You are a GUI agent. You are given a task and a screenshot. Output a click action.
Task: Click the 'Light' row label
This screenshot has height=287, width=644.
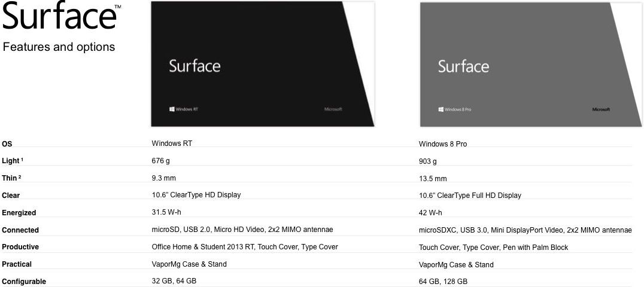pos(13,161)
